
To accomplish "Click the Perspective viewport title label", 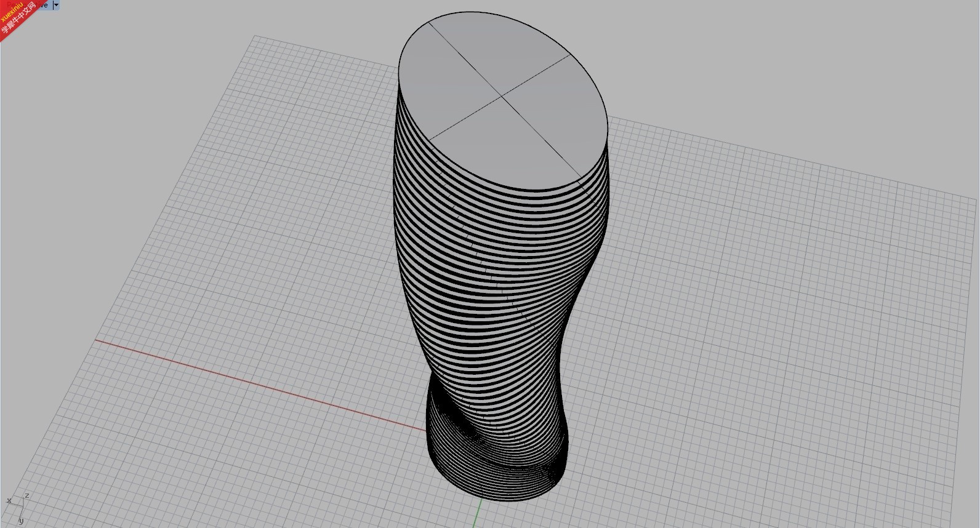I will point(28,5).
